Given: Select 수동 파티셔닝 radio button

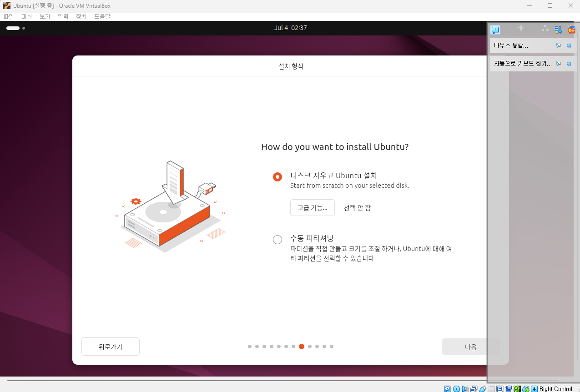Looking at the screenshot, I should (x=277, y=240).
